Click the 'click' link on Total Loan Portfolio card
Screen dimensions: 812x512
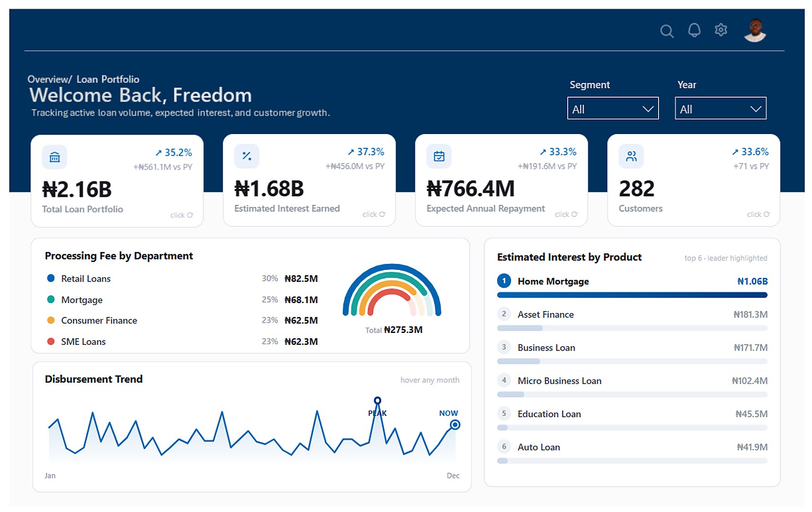[x=182, y=215]
